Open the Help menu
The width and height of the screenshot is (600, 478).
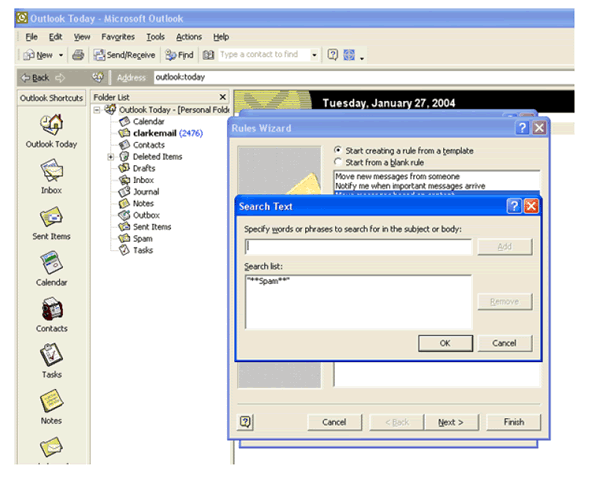point(221,37)
